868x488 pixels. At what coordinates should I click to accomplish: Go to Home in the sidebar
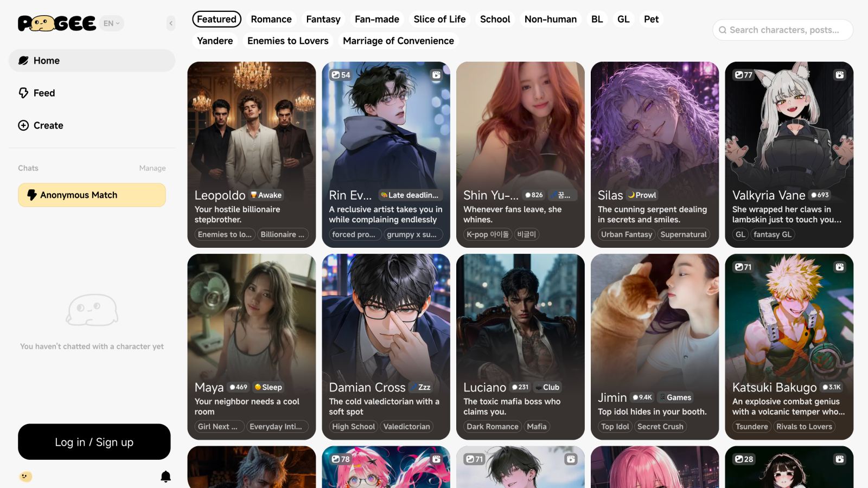pos(92,61)
